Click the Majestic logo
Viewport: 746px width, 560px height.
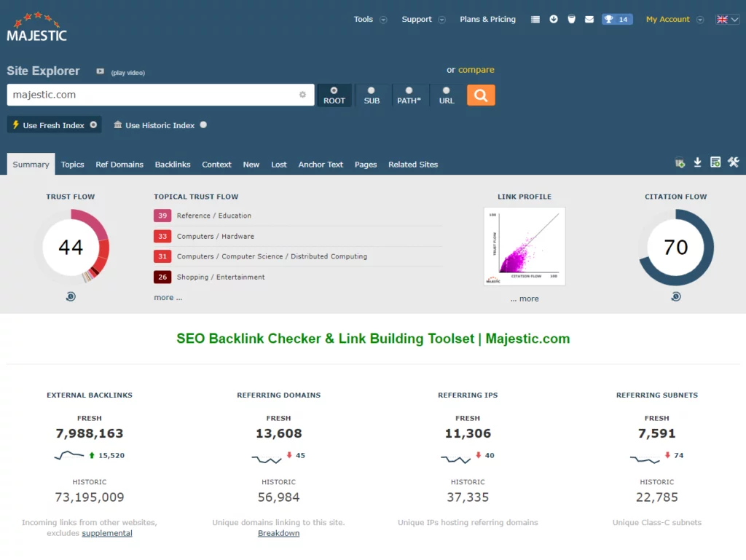point(36,27)
